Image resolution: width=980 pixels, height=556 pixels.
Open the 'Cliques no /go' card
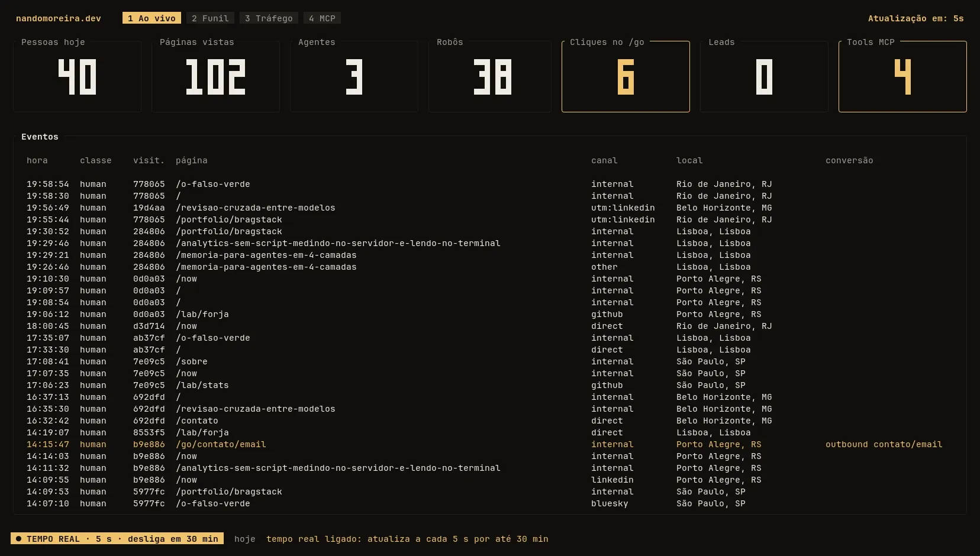[626, 76]
